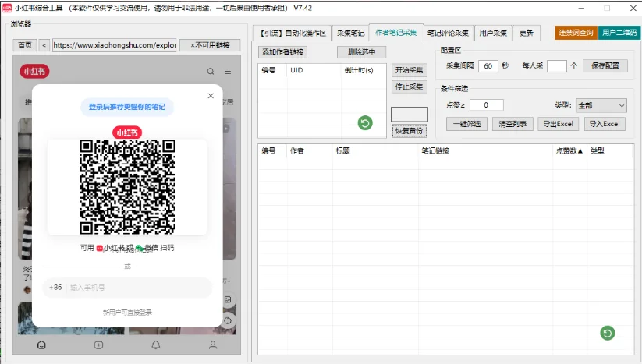642x364 pixels.
Task: Click 导入Excel button
Action: [x=605, y=124]
